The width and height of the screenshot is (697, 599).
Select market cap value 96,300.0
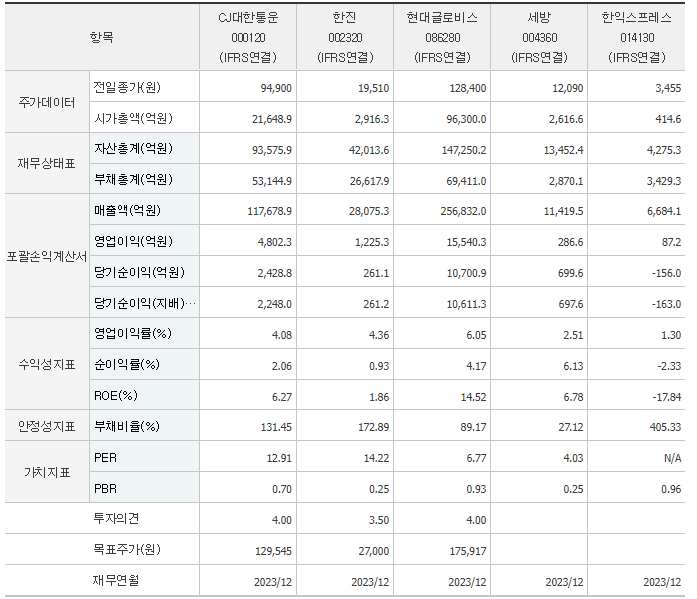[466, 119]
